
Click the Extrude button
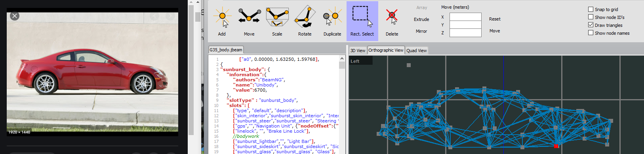[x=421, y=19]
